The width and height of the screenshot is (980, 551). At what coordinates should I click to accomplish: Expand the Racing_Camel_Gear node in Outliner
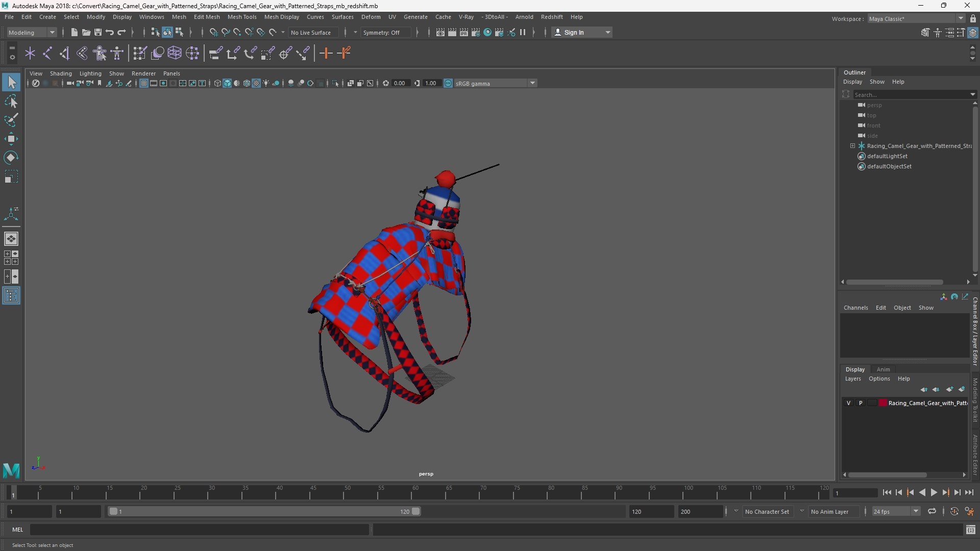tap(852, 146)
